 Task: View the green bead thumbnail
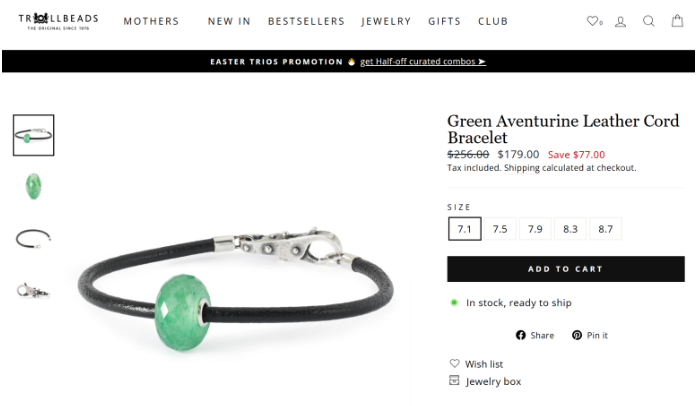(33, 186)
